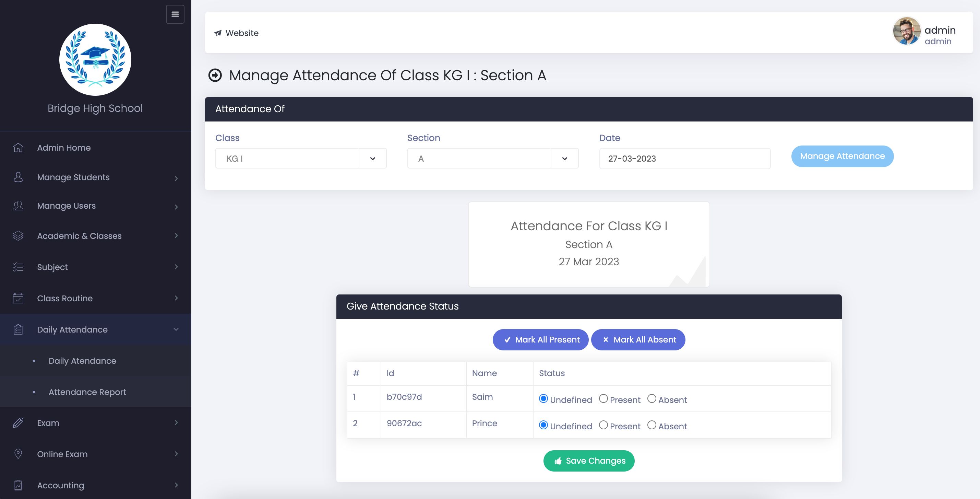
Task: Open the Class dropdown showing KG I
Action: pos(301,158)
